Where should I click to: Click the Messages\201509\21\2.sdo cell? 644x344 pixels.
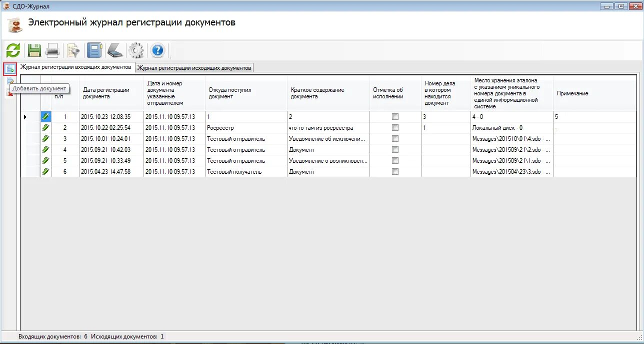(x=511, y=149)
